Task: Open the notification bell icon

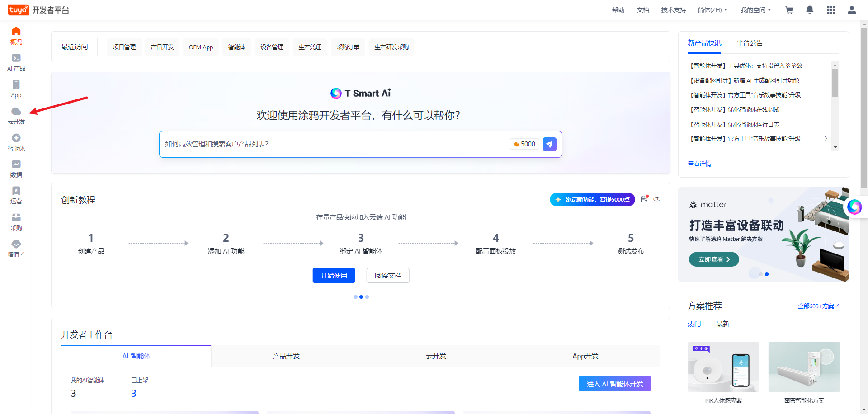Action: coord(810,10)
